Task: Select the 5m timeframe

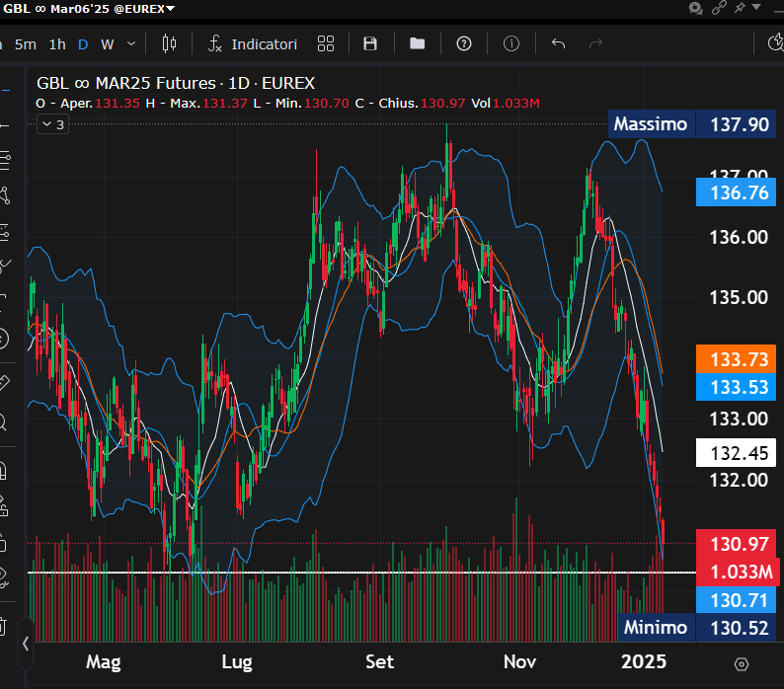Action: click(26, 43)
